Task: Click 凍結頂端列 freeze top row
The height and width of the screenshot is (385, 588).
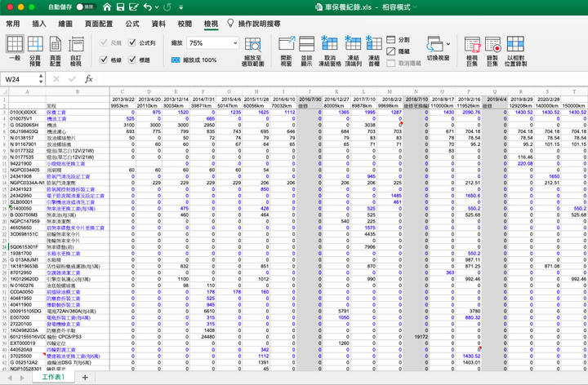Action: pos(353,51)
